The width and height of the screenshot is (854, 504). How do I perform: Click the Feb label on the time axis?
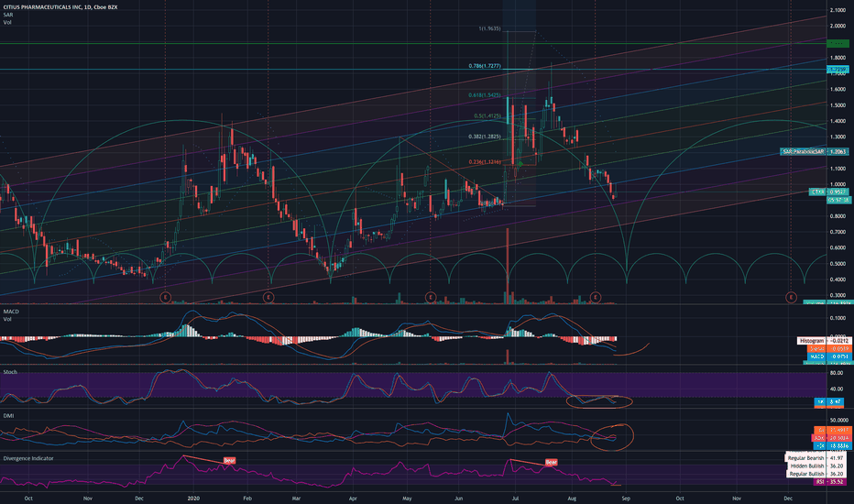(246, 498)
